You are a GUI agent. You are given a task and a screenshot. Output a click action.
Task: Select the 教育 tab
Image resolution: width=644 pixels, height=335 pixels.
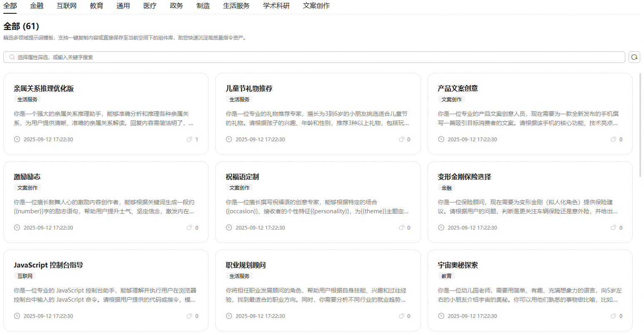coord(97,6)
